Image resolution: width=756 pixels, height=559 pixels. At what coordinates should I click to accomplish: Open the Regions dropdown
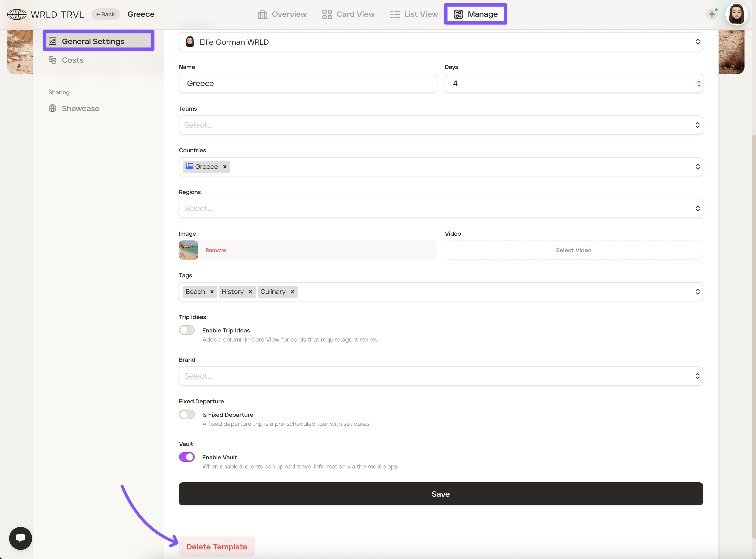441,208
